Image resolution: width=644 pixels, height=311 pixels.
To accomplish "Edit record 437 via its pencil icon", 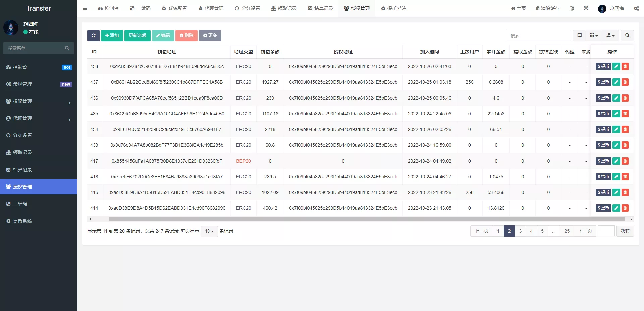I will pyautogui.click(x=616, y=82).
